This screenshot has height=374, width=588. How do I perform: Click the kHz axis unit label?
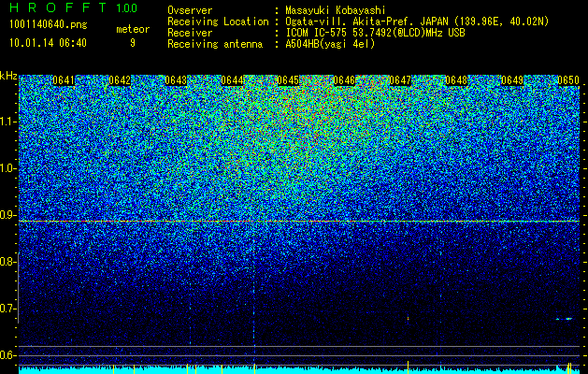[8, 76]
